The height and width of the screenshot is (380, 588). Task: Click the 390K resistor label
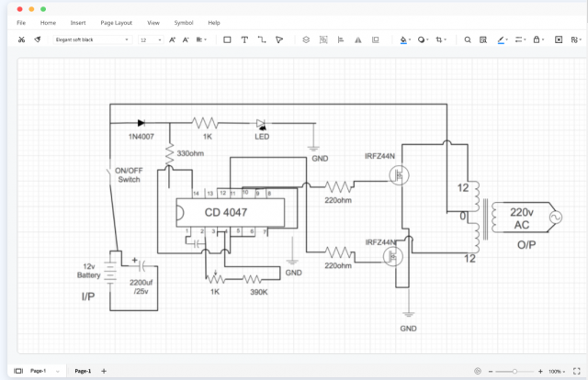point(259,292)
